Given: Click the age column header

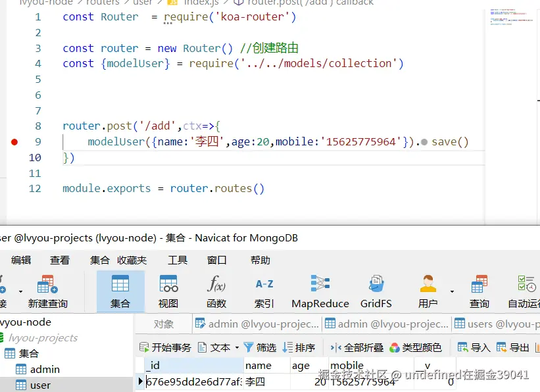Looking at the screenshot, I should tap(309, 366).
